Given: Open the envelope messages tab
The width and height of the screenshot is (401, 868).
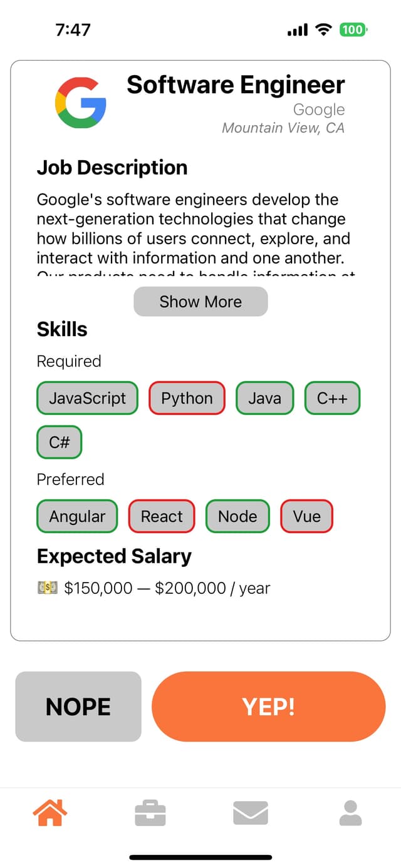Looking at the screenshot, I should [251, 813].
